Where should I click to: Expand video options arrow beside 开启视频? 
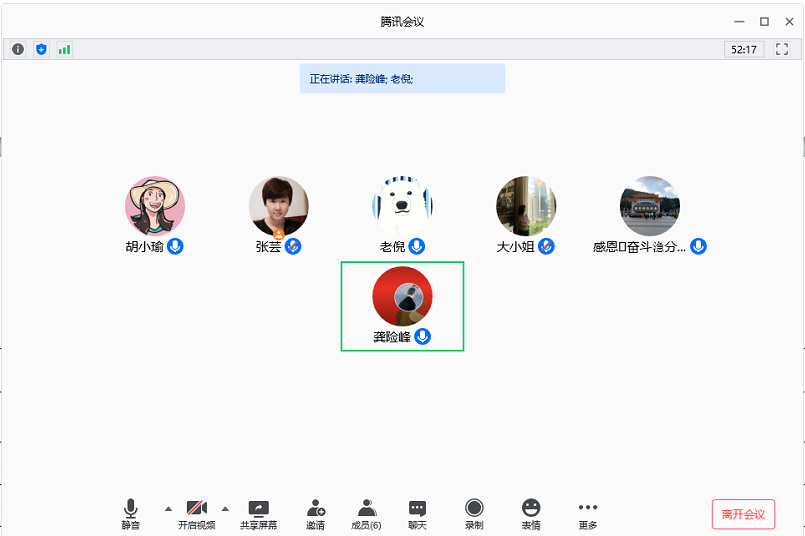point(225,509)
